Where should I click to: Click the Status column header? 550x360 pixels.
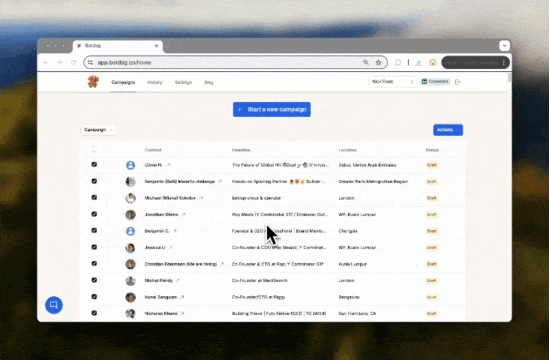tap(432, 150)
